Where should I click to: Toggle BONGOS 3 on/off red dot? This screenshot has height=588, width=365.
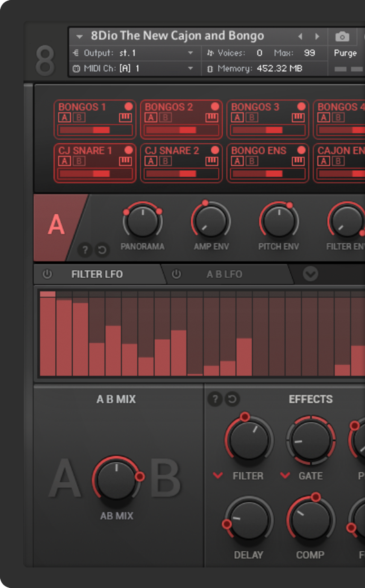(x=301, y=106)
